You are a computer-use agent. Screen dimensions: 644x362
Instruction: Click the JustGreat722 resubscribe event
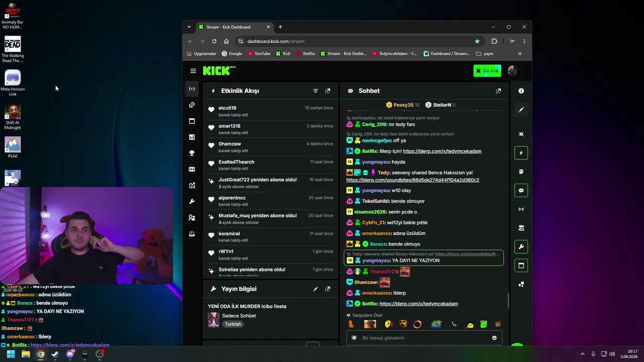(271, 183)
